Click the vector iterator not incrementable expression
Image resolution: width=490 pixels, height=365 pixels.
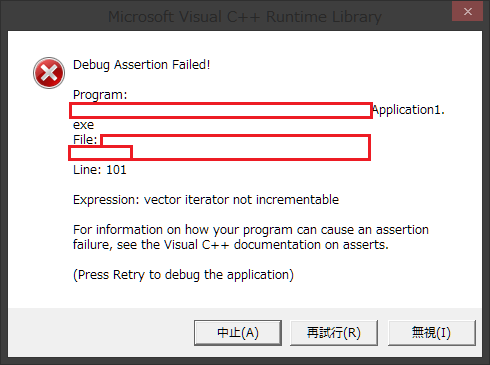[241, 200]
